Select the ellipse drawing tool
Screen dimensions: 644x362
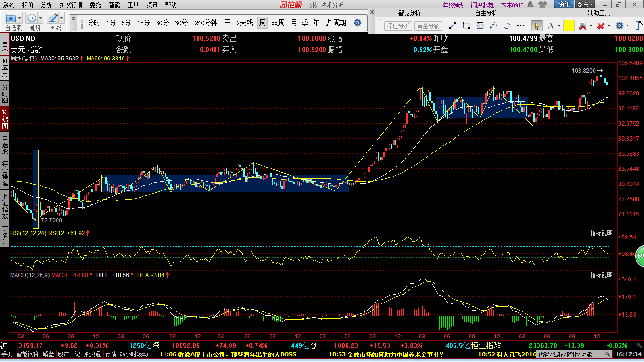[507, 25]
